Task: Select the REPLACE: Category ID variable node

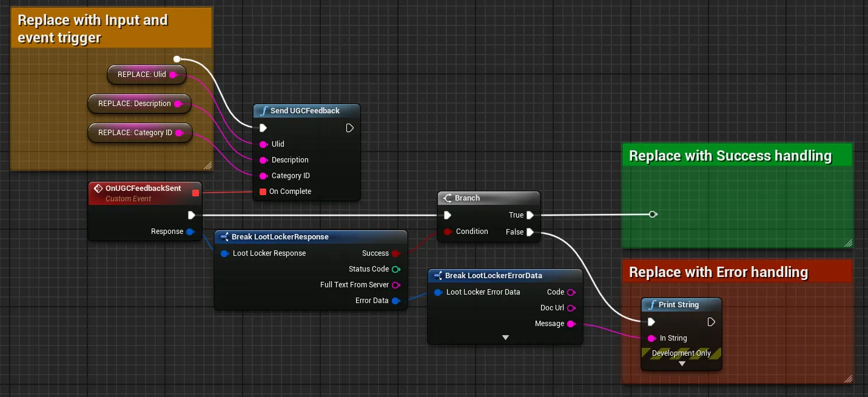Action: click(x=140, y=133)
